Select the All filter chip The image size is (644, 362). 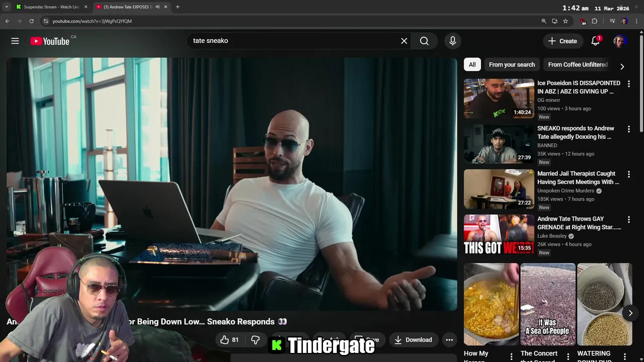click(x=472, y=64)
